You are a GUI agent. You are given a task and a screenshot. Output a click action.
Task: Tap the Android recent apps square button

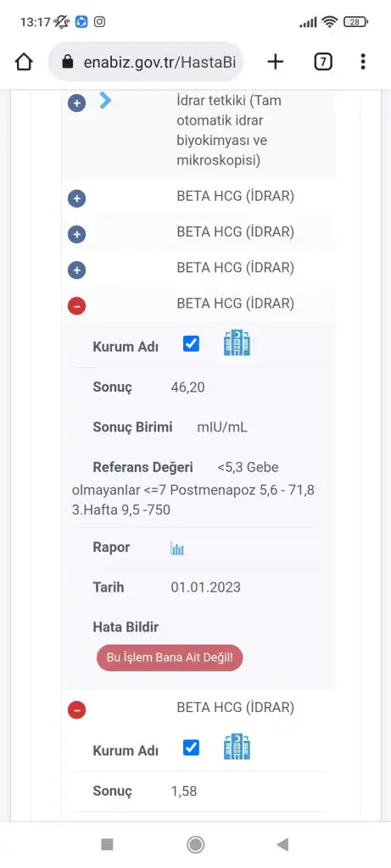point(108,844)
